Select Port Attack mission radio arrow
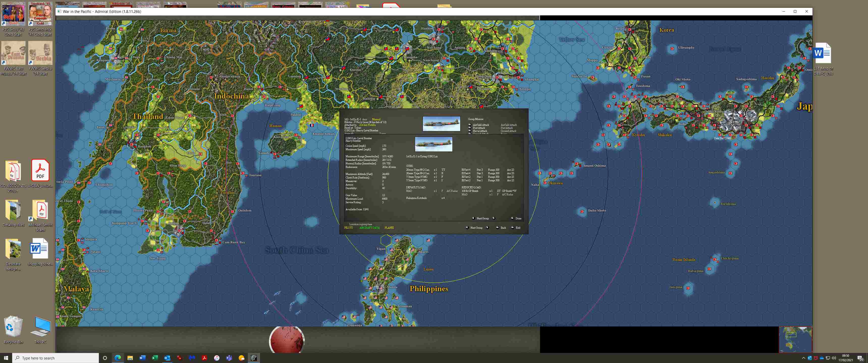The width and height of the screenshot is (868, 363). click(x=470, y=128)
